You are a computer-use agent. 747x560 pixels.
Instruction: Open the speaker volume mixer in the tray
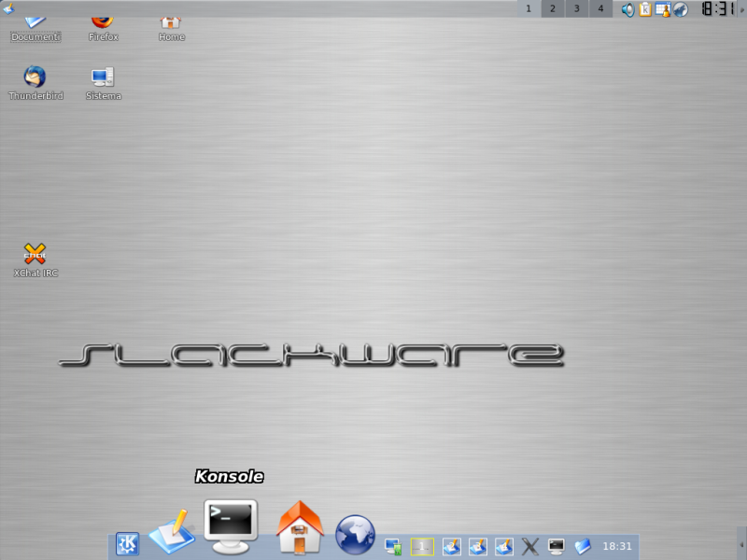tap(627, 9)
